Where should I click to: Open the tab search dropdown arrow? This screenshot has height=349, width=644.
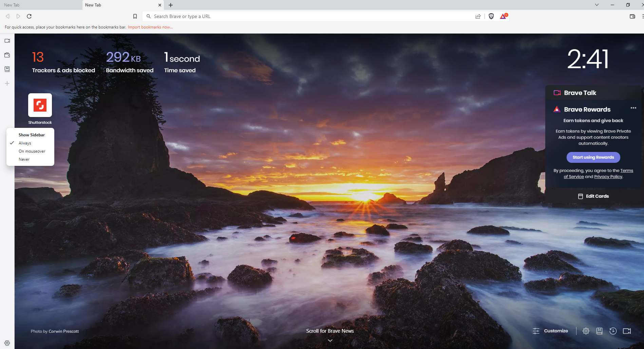pyautogui.click(x=596, y=5)
